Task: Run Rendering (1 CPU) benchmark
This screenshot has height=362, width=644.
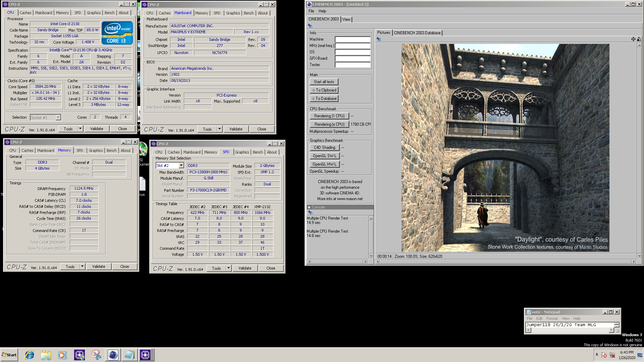Action: pyautogui.click(x=329, y=116)
